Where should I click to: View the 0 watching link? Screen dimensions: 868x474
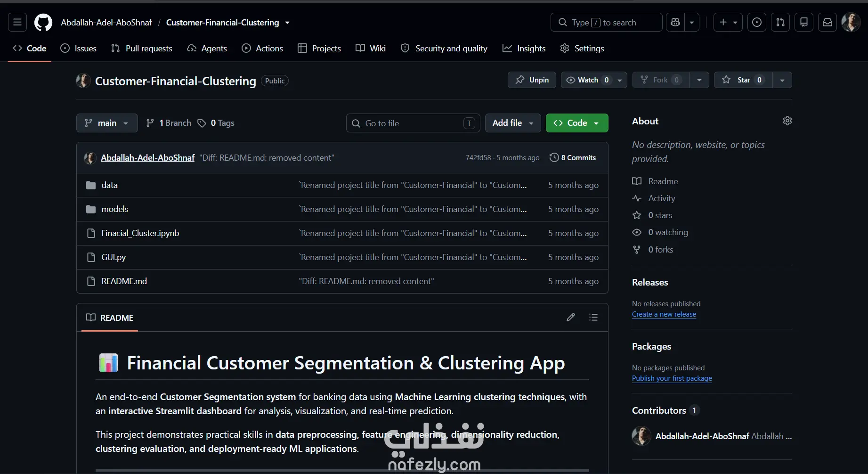click(660, 232)
